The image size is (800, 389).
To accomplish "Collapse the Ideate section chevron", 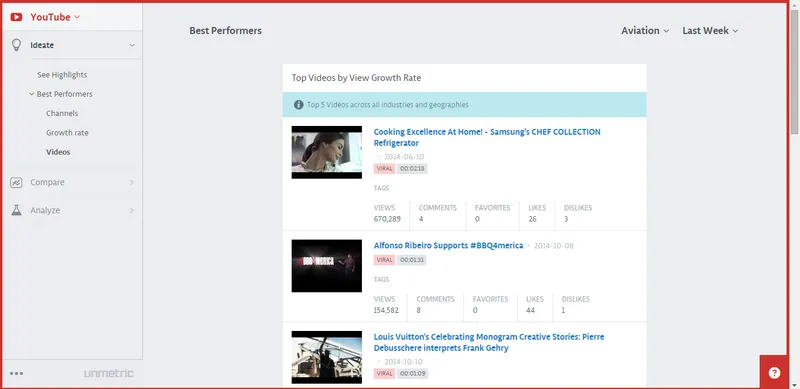I will tap(132, 45).
